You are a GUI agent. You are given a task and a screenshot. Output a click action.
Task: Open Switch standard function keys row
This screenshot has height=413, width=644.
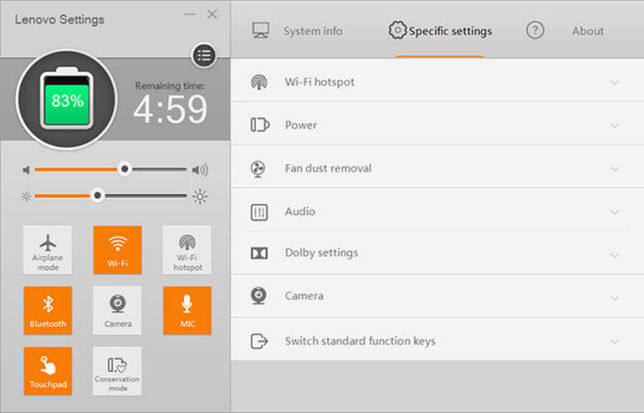(437, 341)
